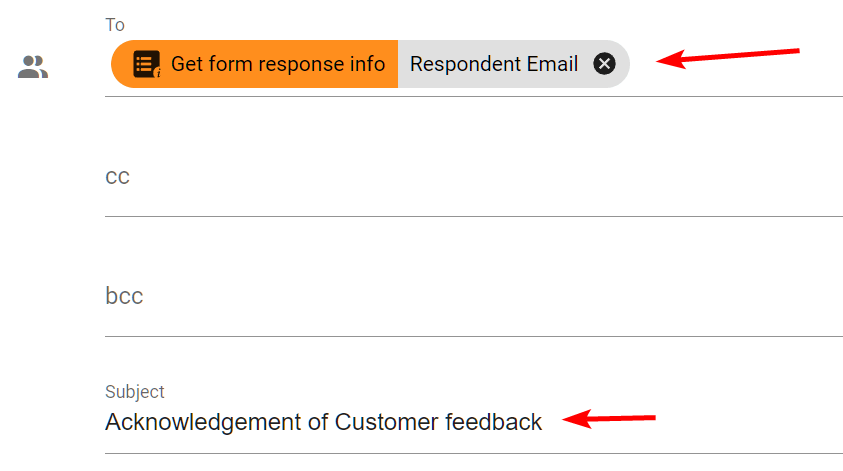Place cursor on the word Acknowledgement
Image resolution: width=843 pixels, height=471 pixels.
click(x=203, y=423)
